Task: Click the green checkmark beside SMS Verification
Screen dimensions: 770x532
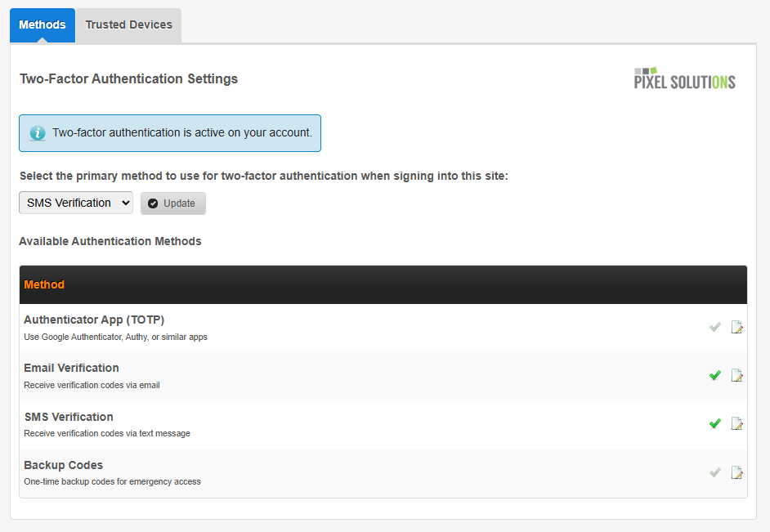Action: (x=714, y=423)
